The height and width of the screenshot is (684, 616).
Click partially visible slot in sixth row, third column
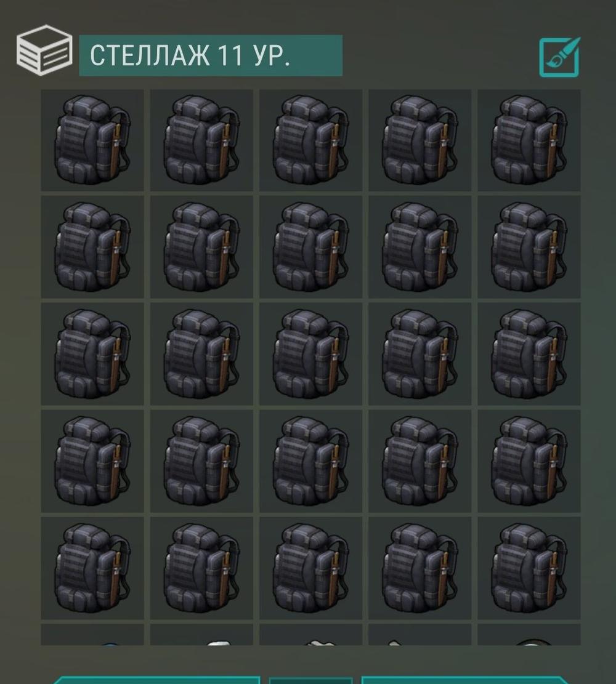click(x=310, y=635)
